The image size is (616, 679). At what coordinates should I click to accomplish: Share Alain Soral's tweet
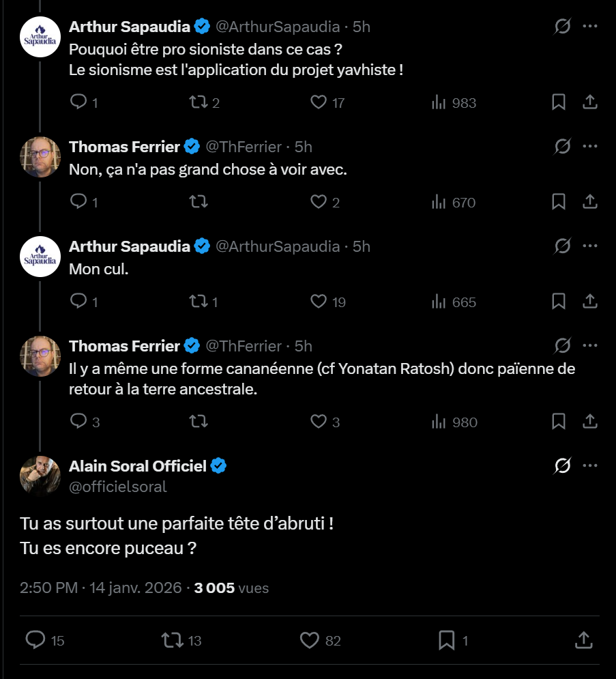tap(583, 640)
